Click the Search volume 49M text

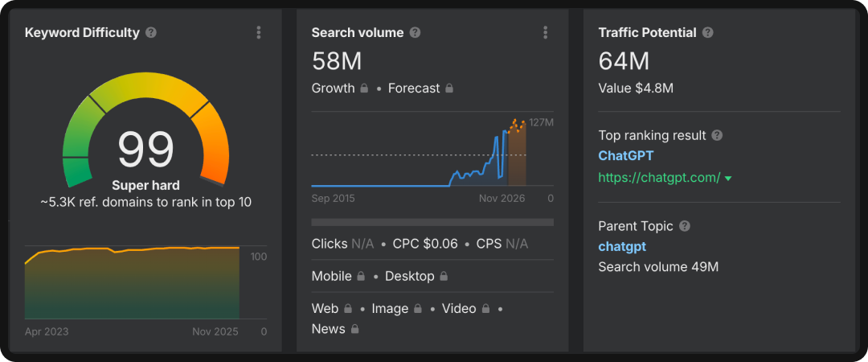(658, 267)
